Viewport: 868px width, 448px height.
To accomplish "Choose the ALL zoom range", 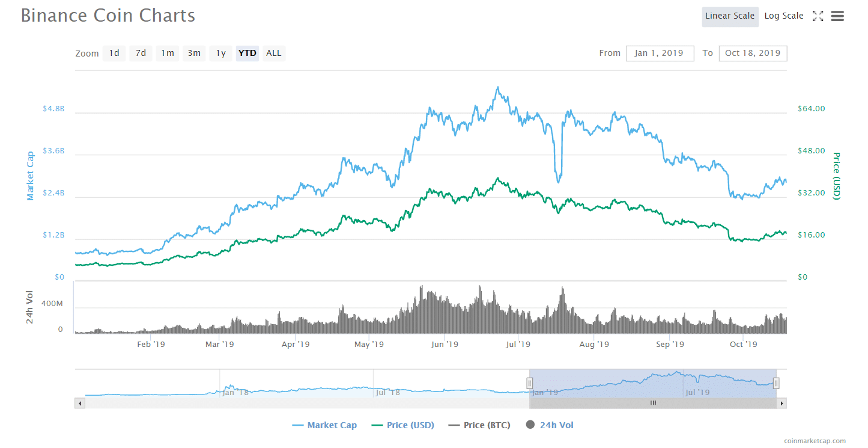I will [x=273, y=54].
